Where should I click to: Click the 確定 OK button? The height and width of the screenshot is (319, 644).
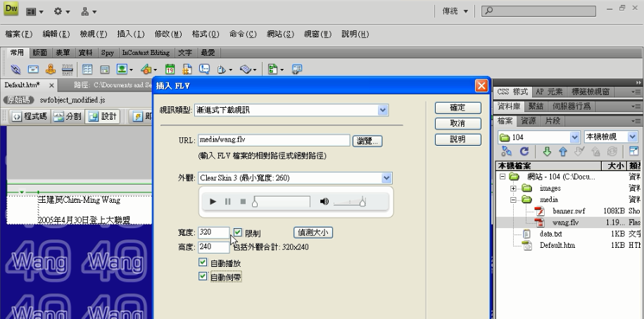458,108
